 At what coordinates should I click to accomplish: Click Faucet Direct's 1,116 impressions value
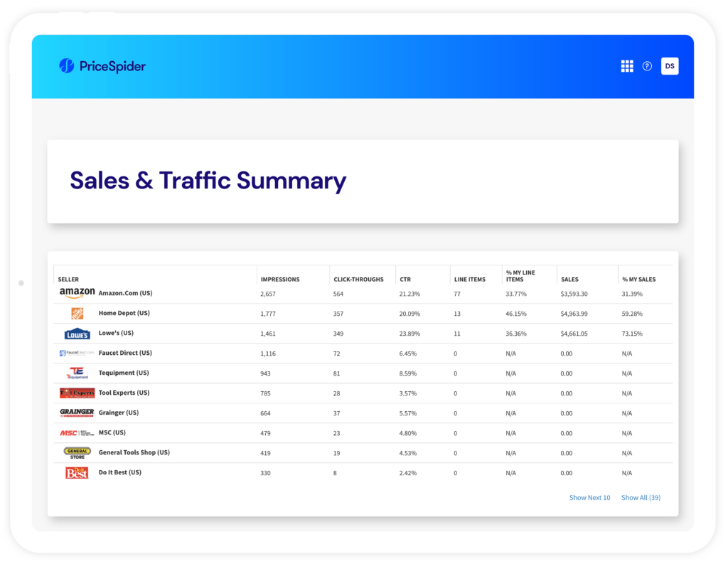[268, 354]
